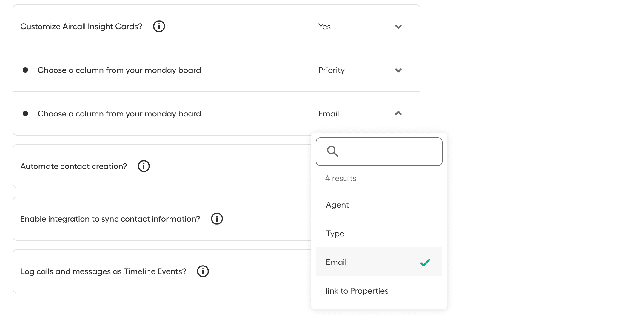Select the highlighted Email option in the list
The image size is (644, 316).
[336, 262]
